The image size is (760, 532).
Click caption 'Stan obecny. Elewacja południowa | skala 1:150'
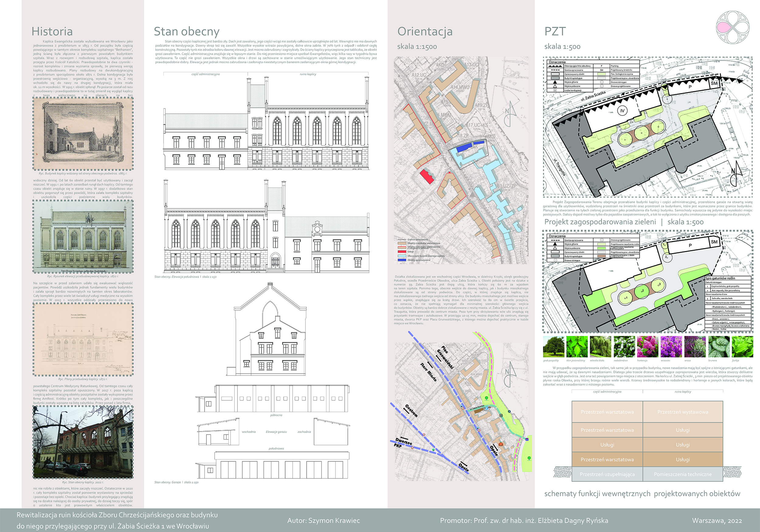coord(185,277)
